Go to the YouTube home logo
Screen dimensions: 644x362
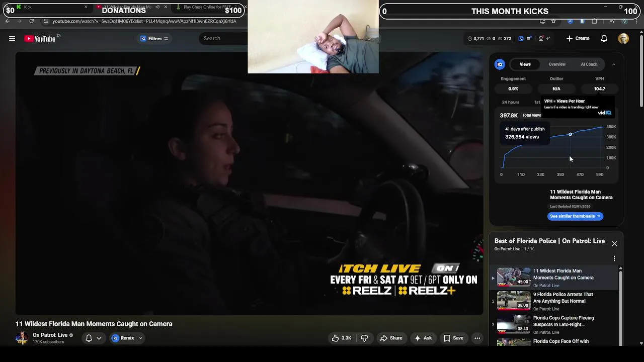(40, 39)
